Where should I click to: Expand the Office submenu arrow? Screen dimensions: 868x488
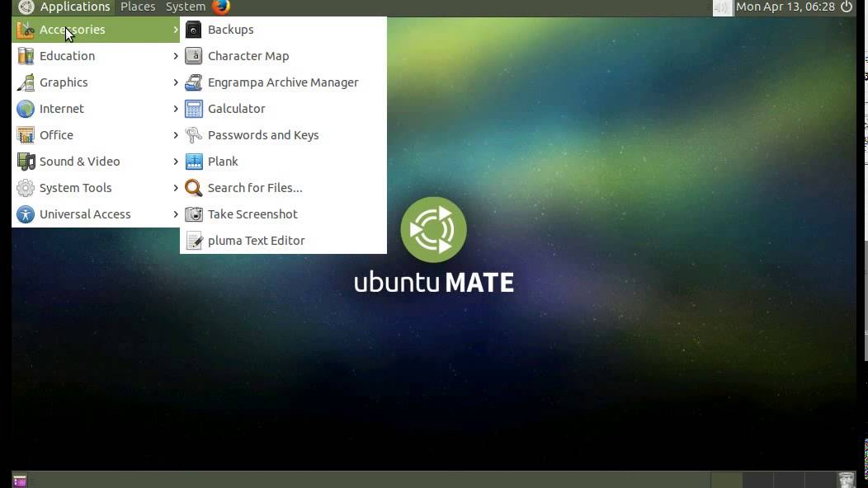tap(176, 135)
